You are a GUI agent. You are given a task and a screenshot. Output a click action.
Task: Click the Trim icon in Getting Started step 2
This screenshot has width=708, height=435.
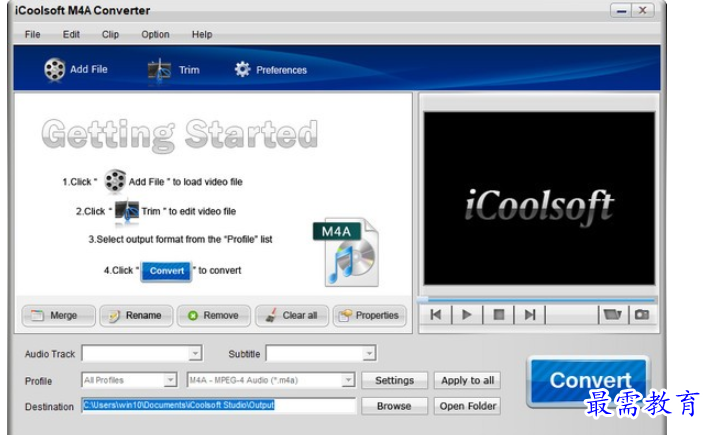pyautogui.click(x=126, y=210)
